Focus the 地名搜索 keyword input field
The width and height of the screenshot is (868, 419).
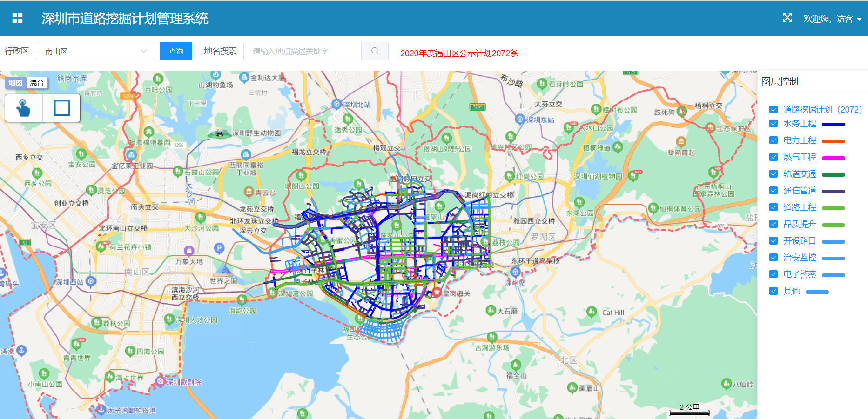(x=303, y=51)
